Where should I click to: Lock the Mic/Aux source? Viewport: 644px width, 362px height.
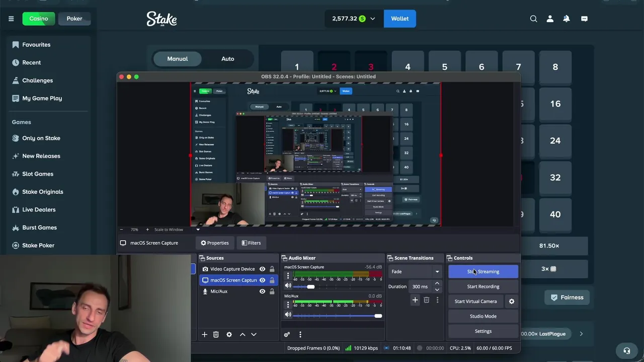point(272,291)
